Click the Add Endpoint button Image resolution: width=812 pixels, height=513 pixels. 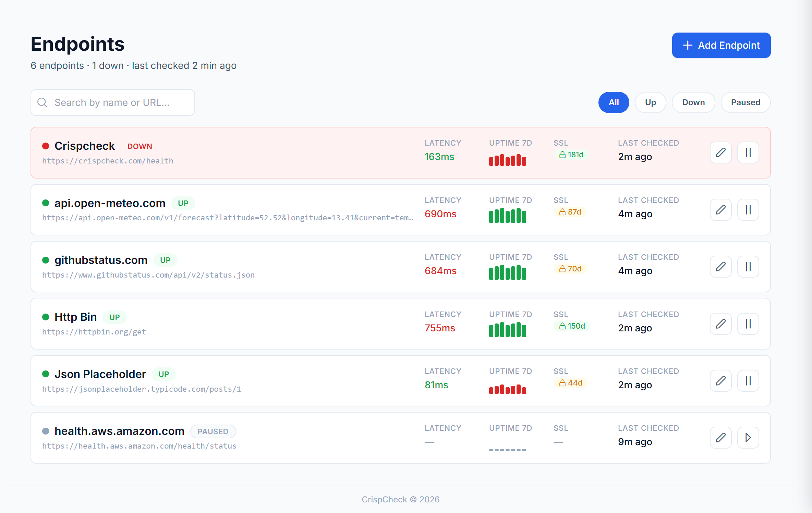(721, 45)
